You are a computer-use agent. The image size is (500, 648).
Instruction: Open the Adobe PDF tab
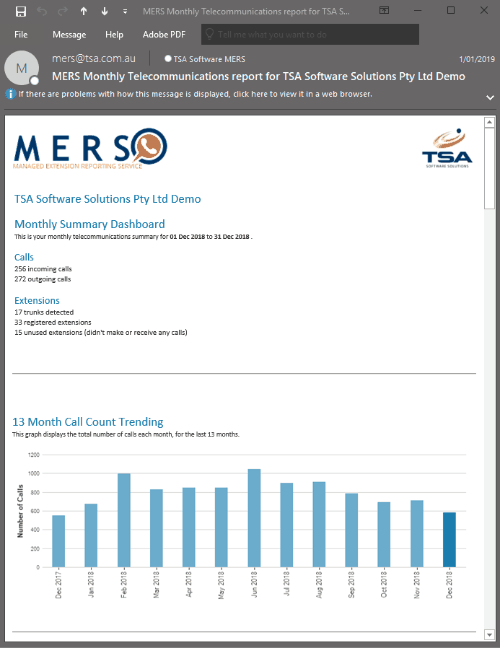click(x=164, y=35)
